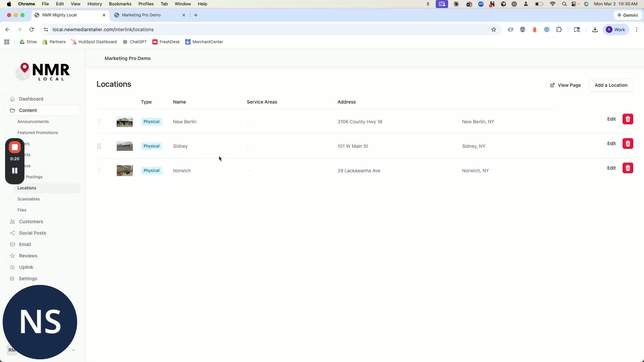The height and width of the screenshot is (362, 644).
Task: Open the Chrome extensions puzzle icon
Action: [x=559, y=29]
